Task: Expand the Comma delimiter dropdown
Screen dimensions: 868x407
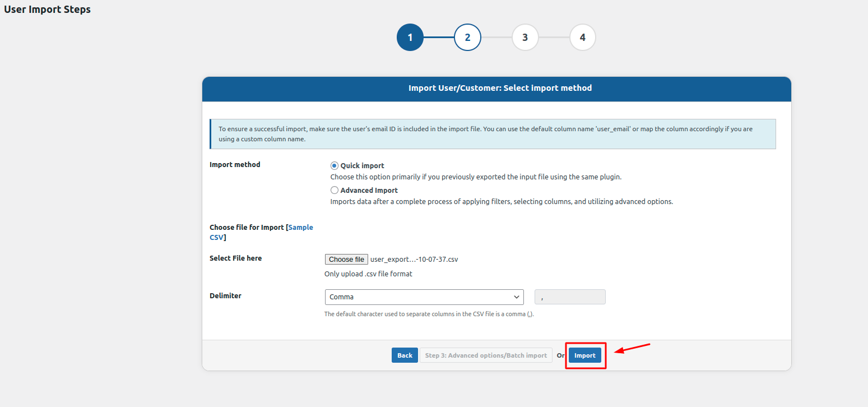Action: tap(424, 297)
